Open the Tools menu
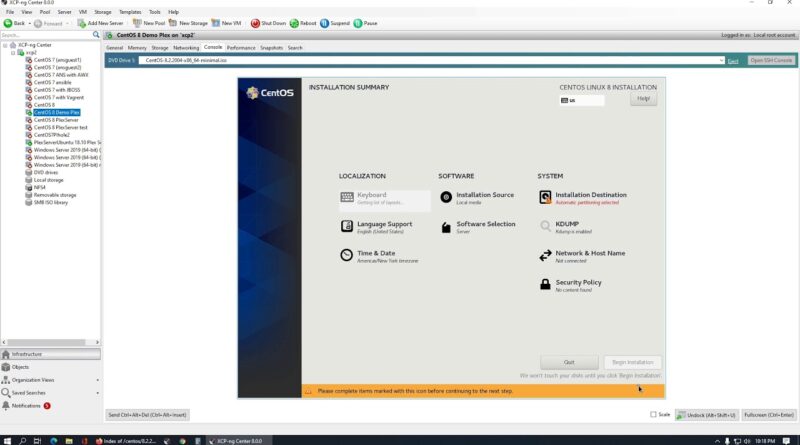The height and width of the screenshot is (445, 800). pos(155,12)
